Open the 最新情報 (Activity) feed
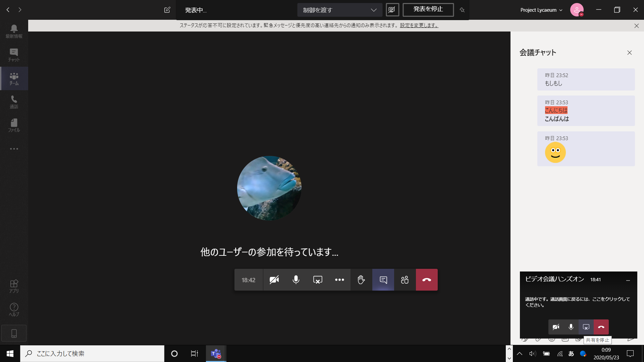644x362 pixels. tap(14, 31)
